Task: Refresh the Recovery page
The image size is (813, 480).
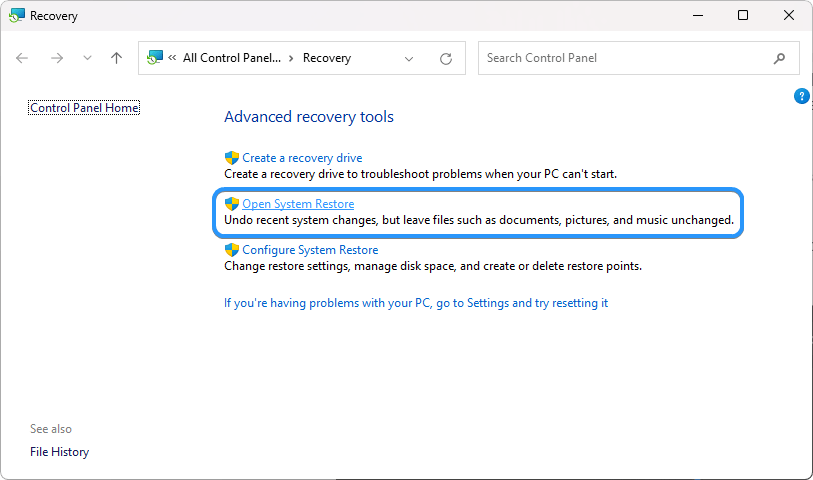Action: click(x=446, y=59)
